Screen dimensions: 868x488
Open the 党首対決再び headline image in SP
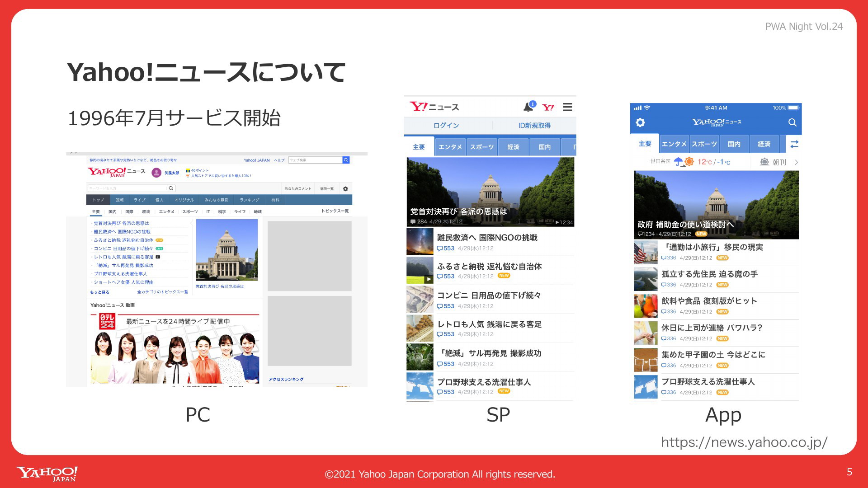(491, 192)
